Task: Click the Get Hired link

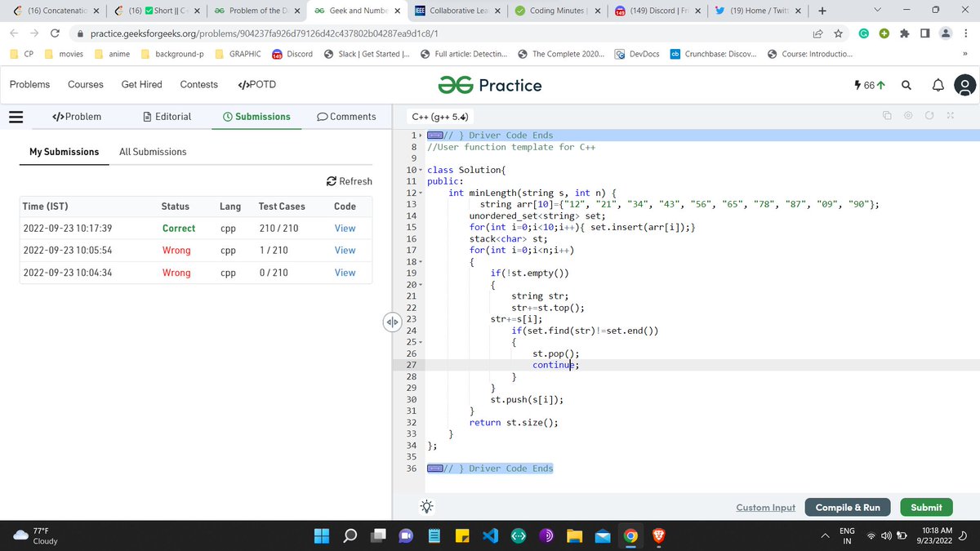Action: click(x=142, y=84)
